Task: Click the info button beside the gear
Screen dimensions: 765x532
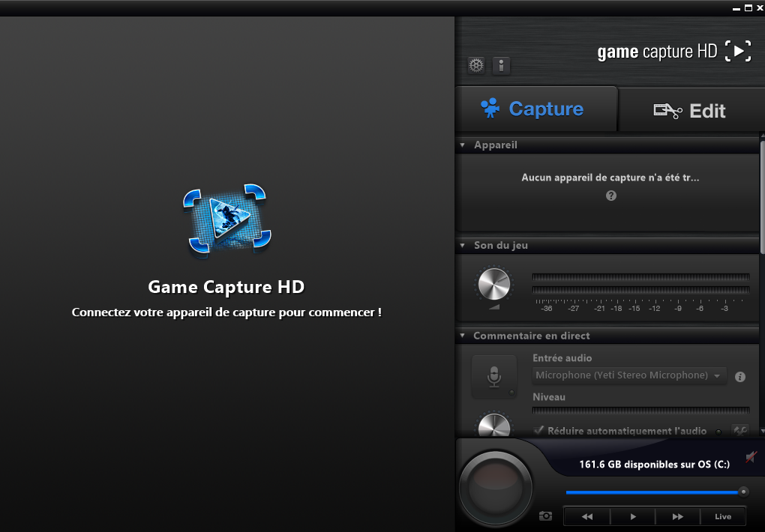Action: click(x=501, y=65)
